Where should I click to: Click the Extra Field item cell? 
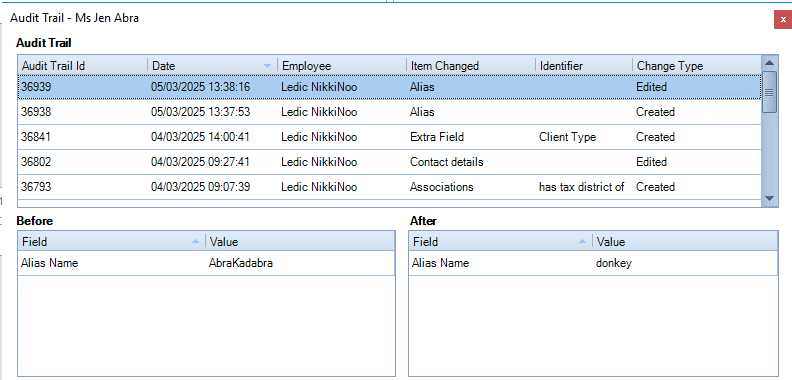(x=436, y=137)
